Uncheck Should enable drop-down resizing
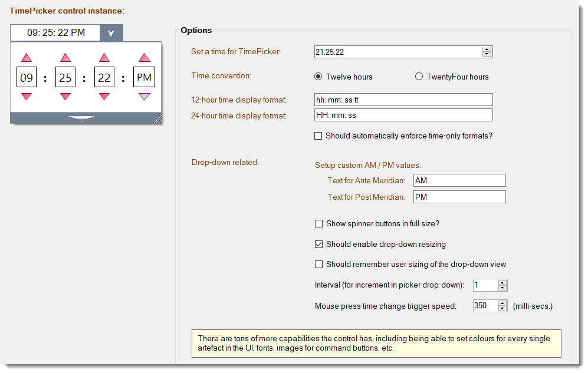This screenshot has height=373, width=588. pos(318,244)
